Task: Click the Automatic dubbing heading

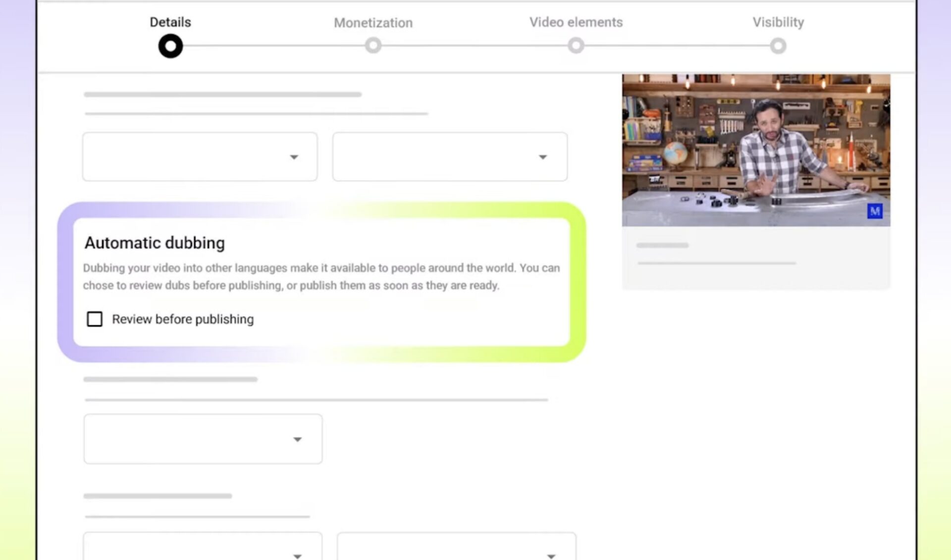Action: point(155,243)
